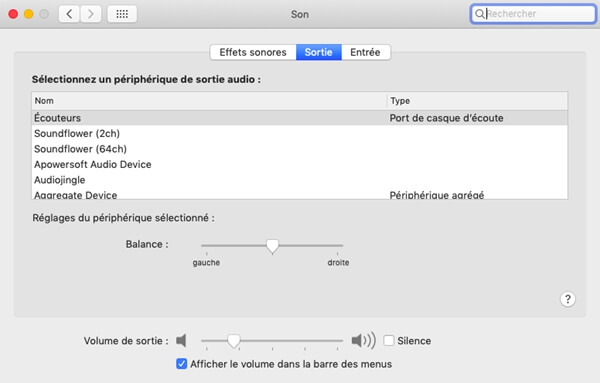600x383 pixels.
Task: Enable the Silence checkbox
Action: coord(389,340)
